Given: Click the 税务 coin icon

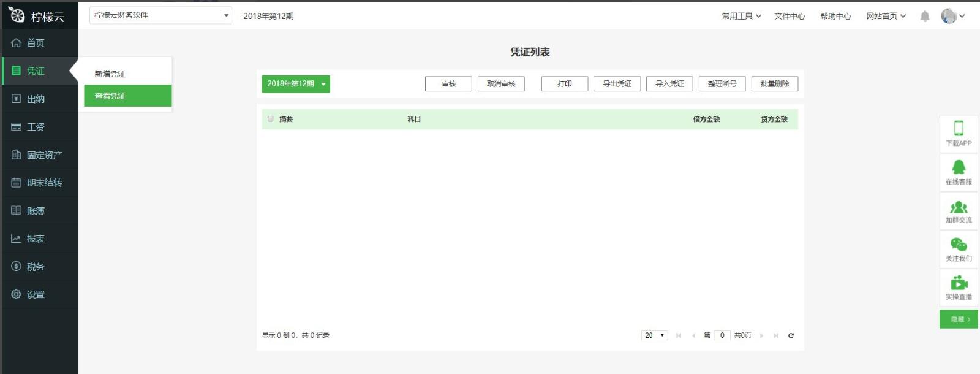Looking at the screenshot, I should point(16,266).
